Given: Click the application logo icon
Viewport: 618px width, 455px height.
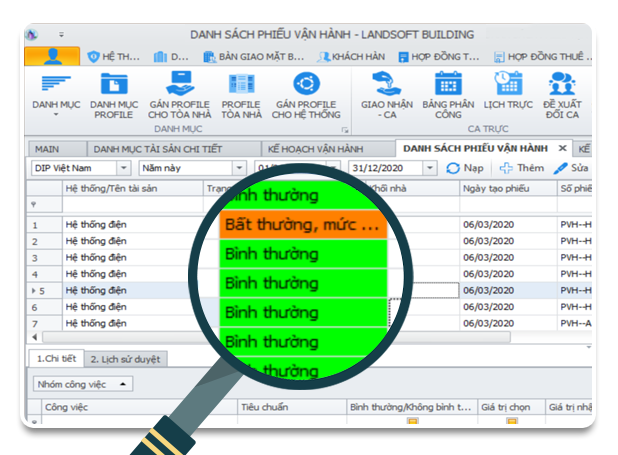Looking at the screenshot, I should 32,35.
